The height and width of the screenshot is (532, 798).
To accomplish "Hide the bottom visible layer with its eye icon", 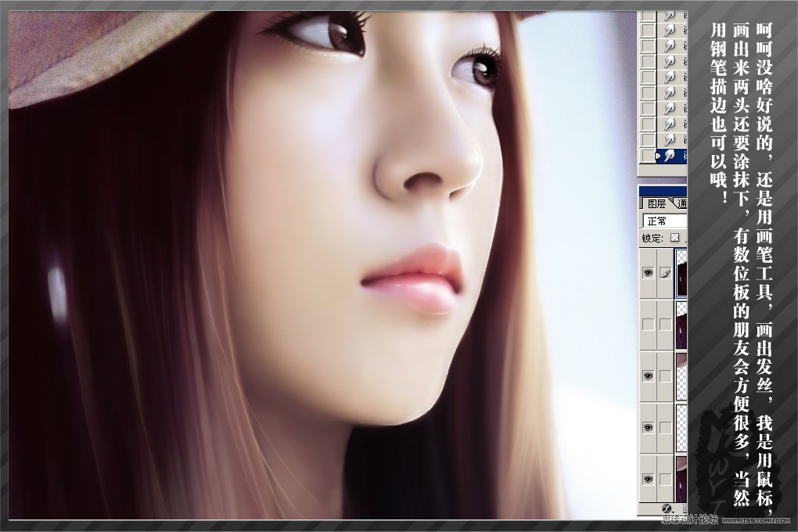I will click(648, 479).
